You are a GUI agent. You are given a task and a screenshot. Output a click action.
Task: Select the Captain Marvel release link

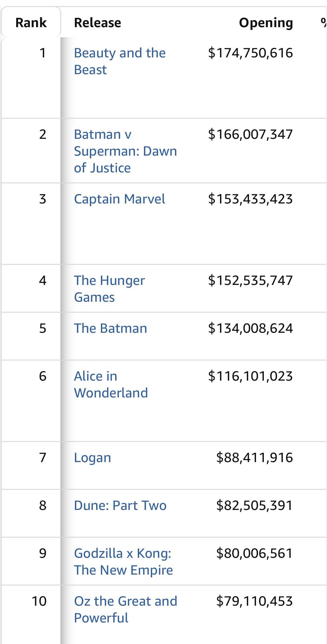119,199
